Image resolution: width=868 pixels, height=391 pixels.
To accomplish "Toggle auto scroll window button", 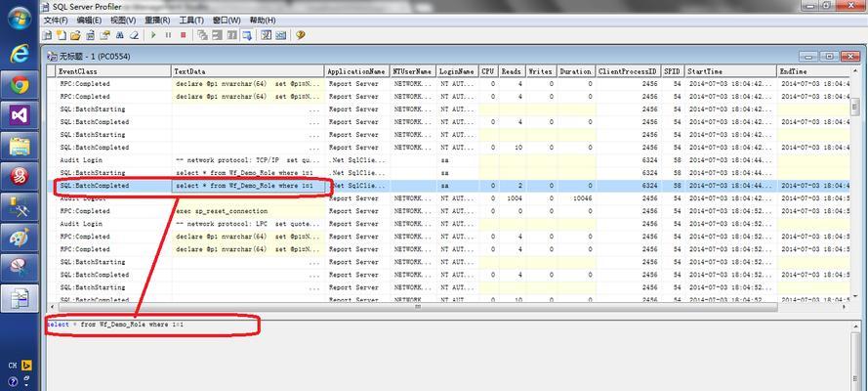I will click(247, 35).
